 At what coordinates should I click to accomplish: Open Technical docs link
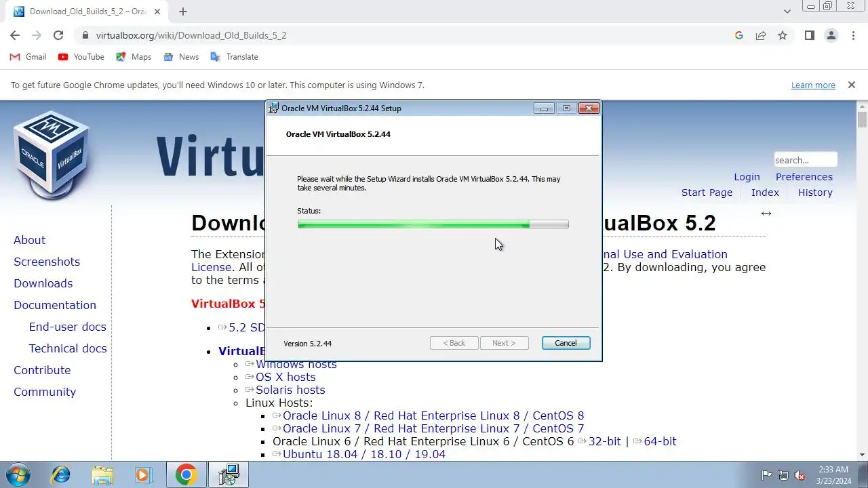click(68, 348)
